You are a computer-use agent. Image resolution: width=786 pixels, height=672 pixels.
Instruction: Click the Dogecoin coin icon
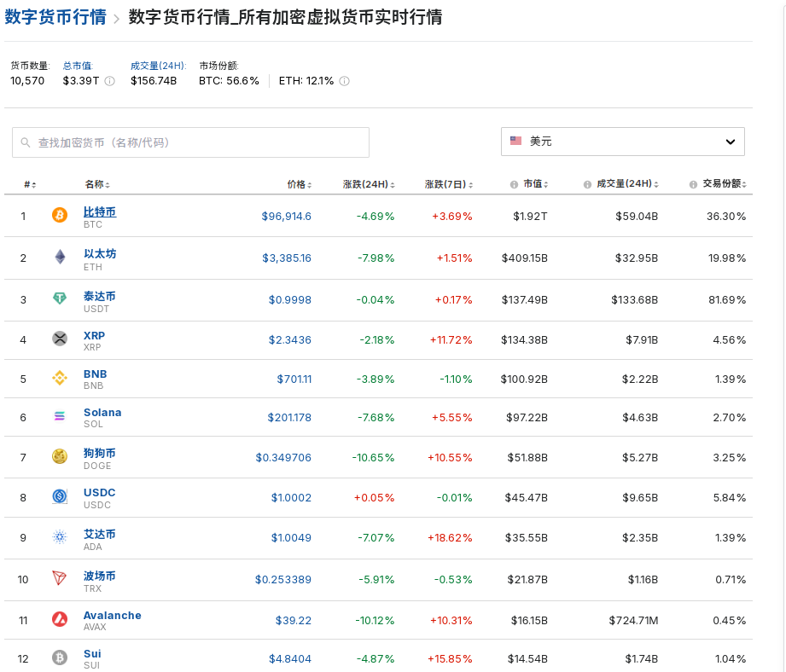point(59,456)
